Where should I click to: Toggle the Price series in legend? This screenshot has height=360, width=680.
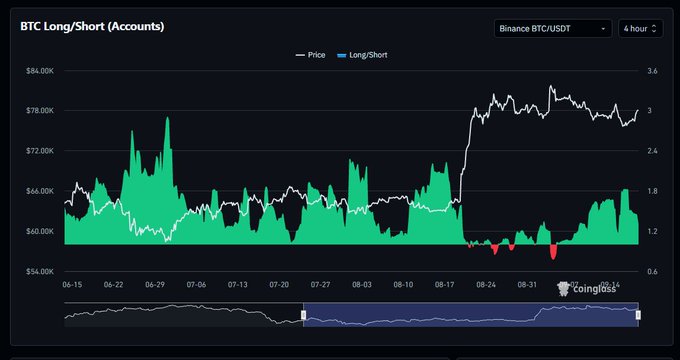311,55
